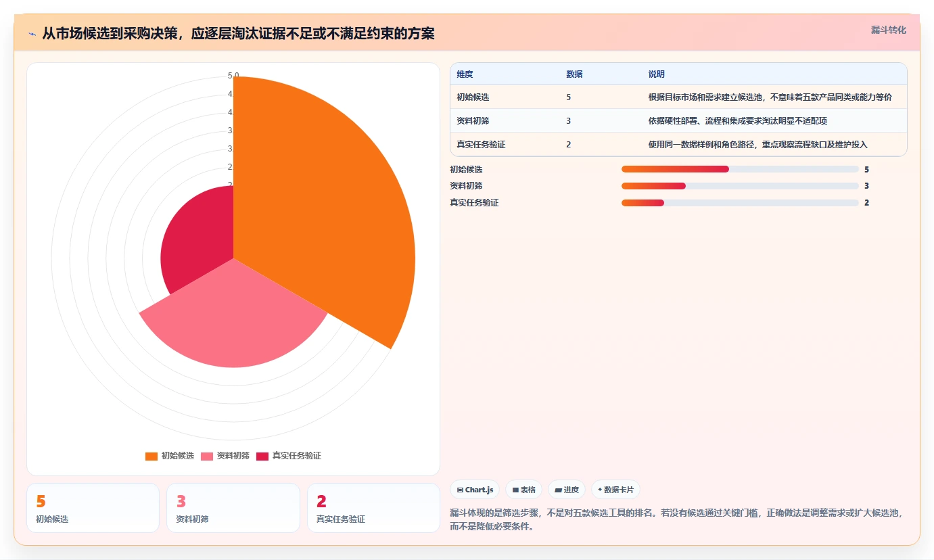Click the 漏斗转化 label in header
This screenshot has width=934, height=560.
point(888,30)
